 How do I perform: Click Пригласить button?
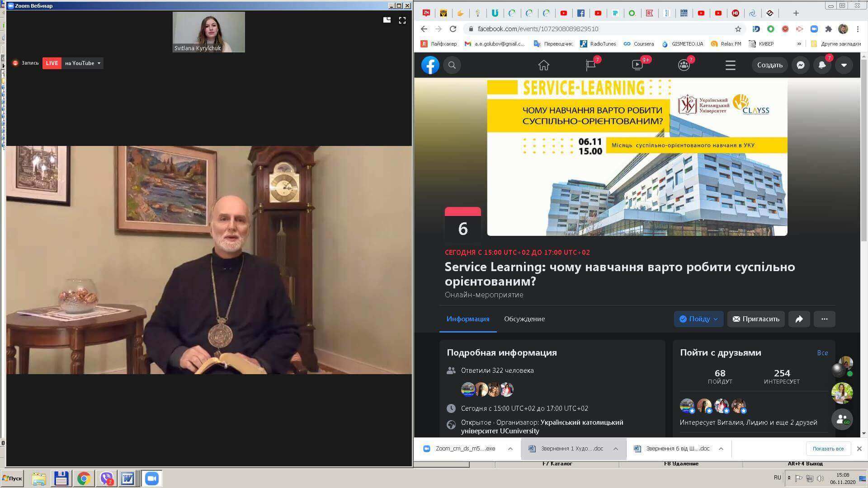click(756, 319)
